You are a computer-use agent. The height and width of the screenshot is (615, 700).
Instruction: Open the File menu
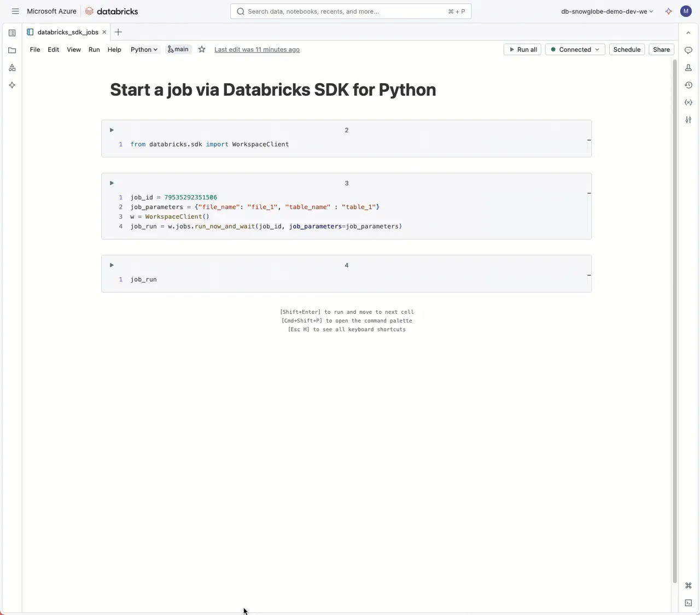[35, 49]
